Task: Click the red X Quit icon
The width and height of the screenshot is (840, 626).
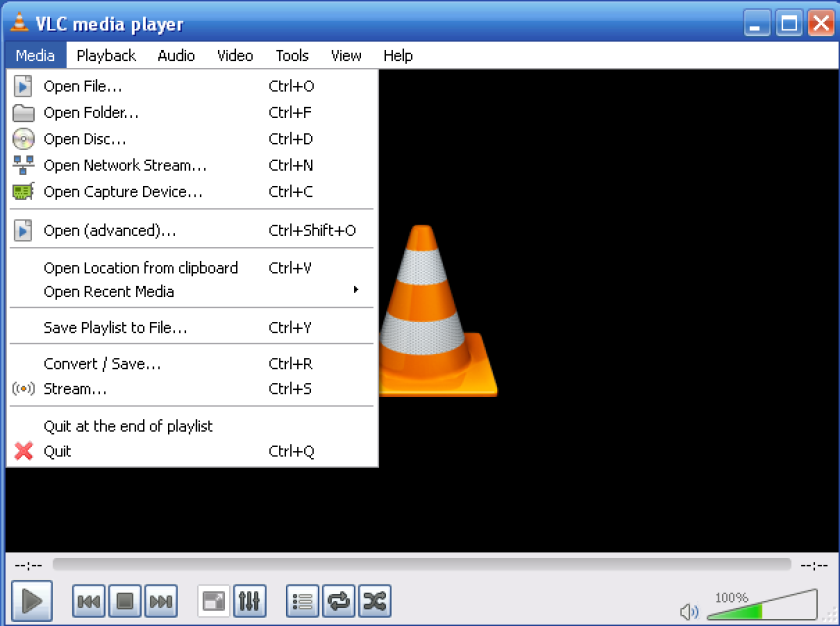Action: point(23,451)
